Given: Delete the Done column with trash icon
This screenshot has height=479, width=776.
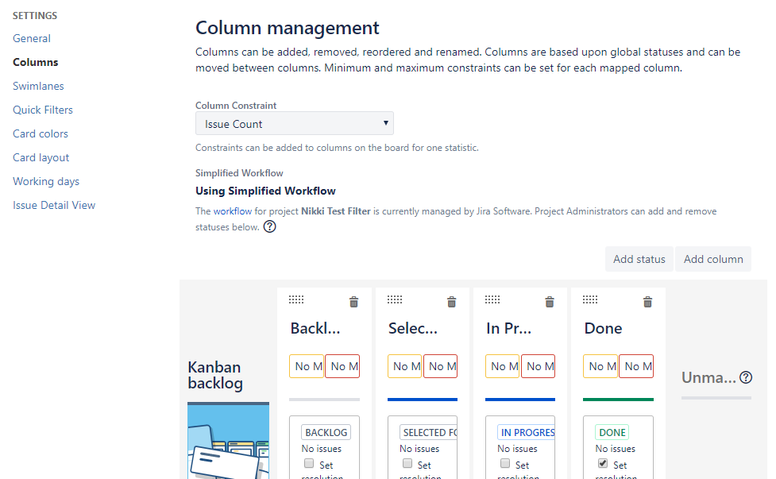Looking at the screenshot, I should pyautogui.click(x=647, y=302).
